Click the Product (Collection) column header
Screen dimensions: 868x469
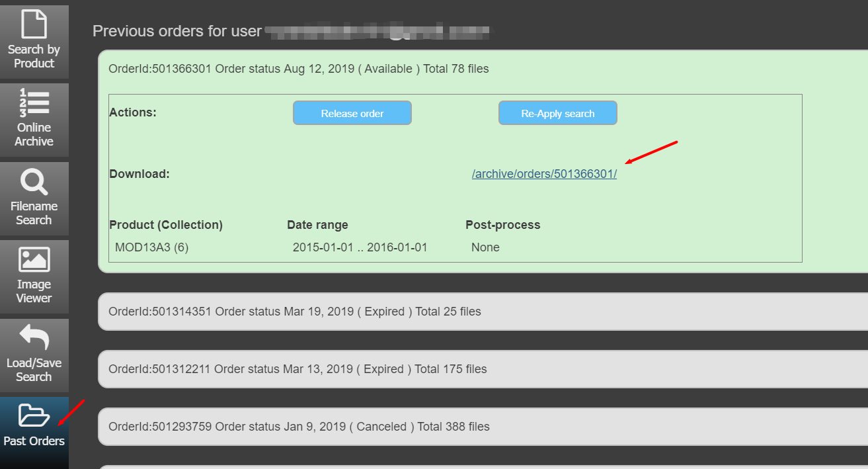[x=166, y=225]
